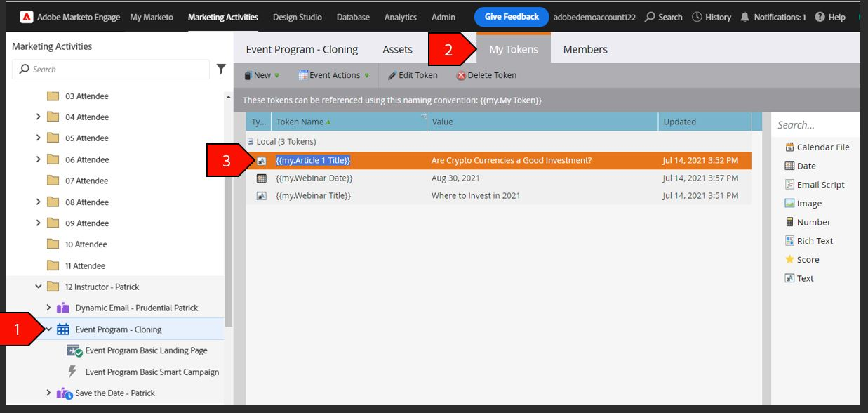Collapse the 12 Instructor - Patrick folder
The height and width of the screenshot is (413, 868).
point(39,287)
